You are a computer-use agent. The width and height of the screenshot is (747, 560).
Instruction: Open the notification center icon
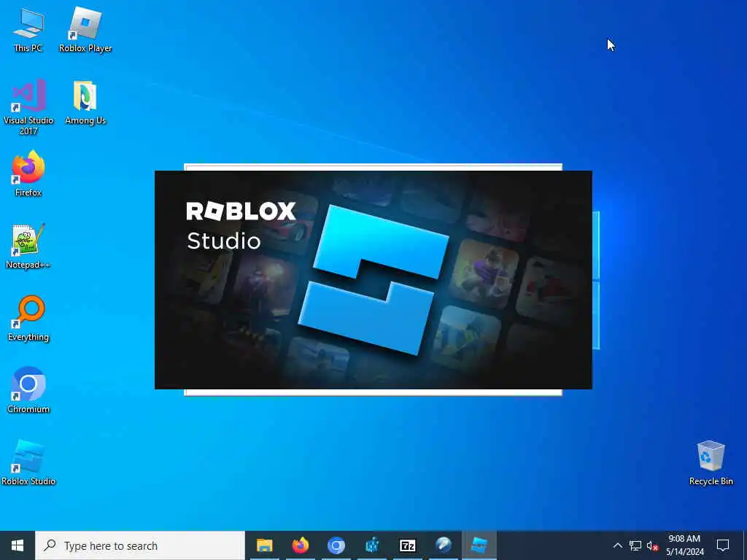coord(723,545)
